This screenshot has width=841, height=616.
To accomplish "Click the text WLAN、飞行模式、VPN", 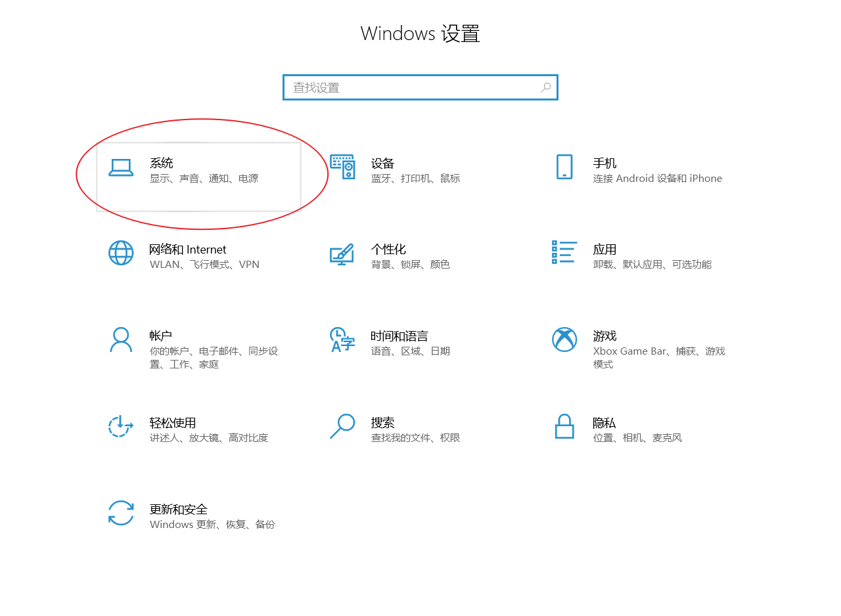I will click(204, 265).
